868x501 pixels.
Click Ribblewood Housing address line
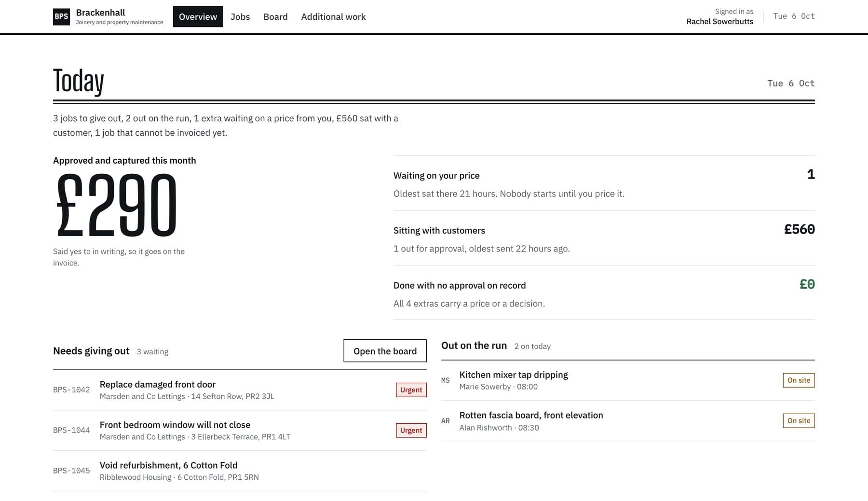coord(179,477)
